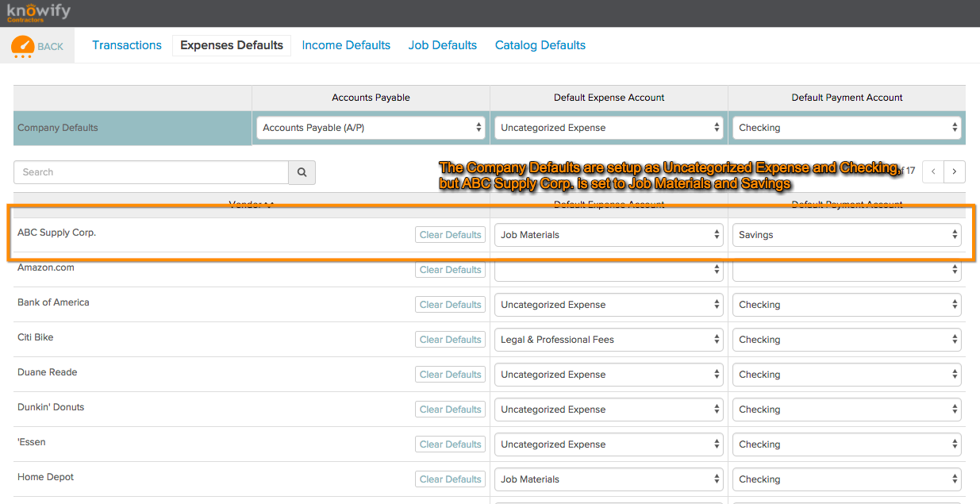Open Home Depot payment account dropdown
The image size is (980, 504).
[847, 479]
